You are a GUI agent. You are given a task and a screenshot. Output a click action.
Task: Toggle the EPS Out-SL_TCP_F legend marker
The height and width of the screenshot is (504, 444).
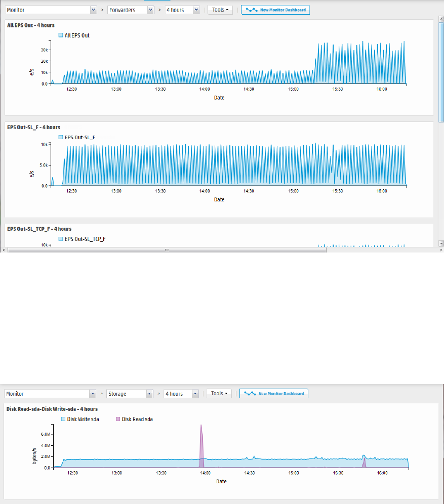click(61, 239)
